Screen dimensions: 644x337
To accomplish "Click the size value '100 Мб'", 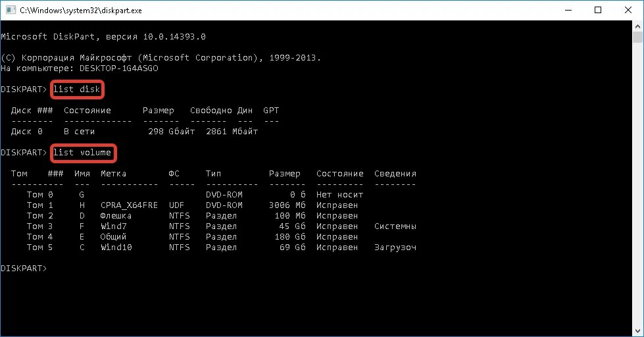I will (290, 216).
